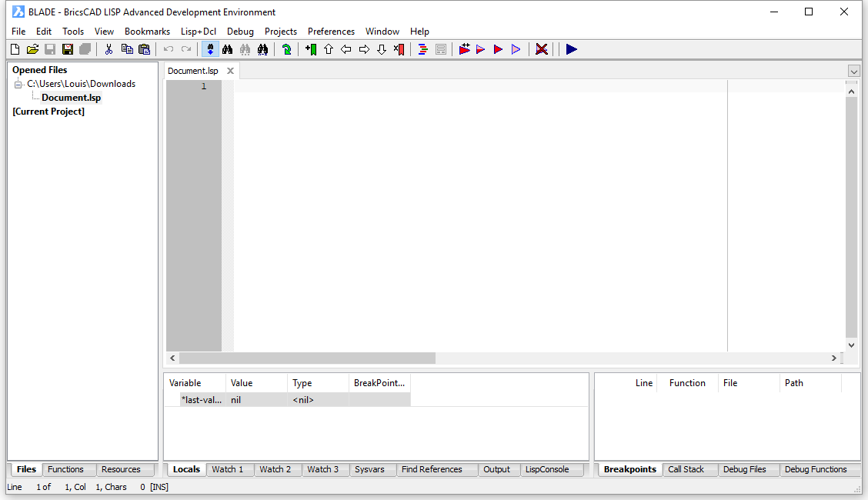Switch to the Watch 2 tab
The height and width of the screenshot is (500, 868).
[x=275, y=469]
